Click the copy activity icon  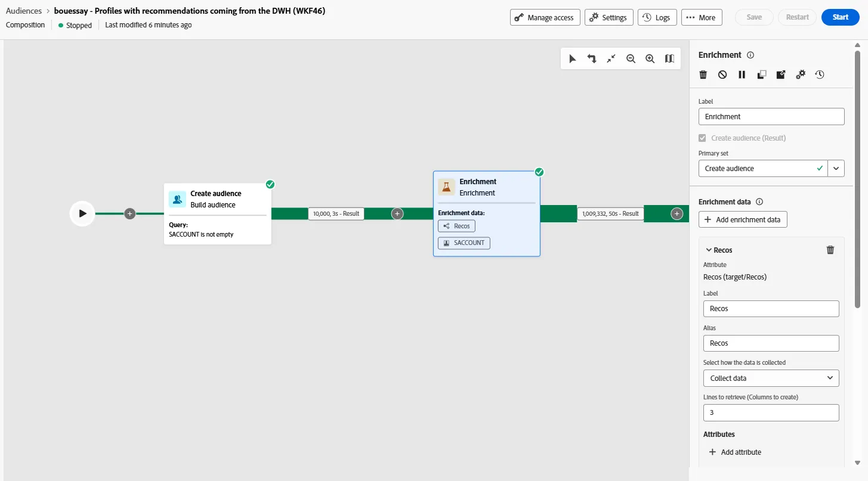(x=761, y=75)
